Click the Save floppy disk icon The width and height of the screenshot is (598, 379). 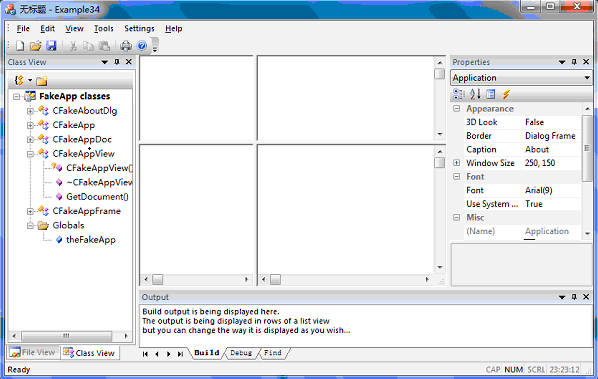51,46
